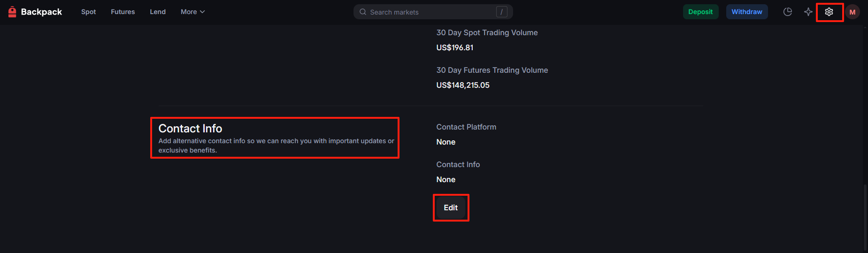Click the slash shortcut badge in search

pyautogui.click(x=501, y=12)
